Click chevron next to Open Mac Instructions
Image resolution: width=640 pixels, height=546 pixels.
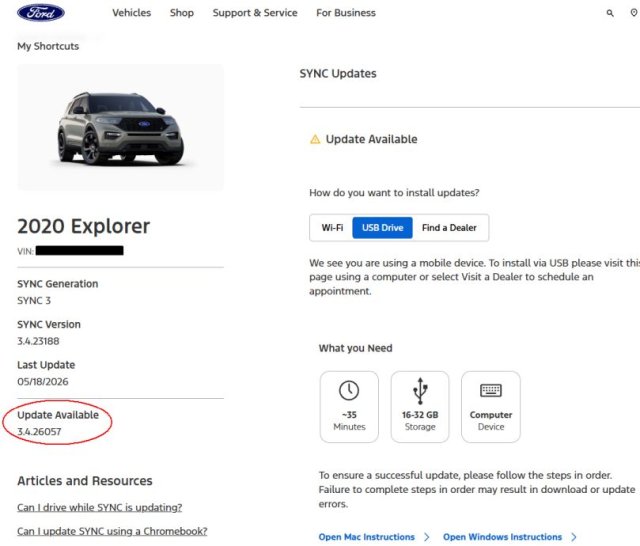[427, 537]
